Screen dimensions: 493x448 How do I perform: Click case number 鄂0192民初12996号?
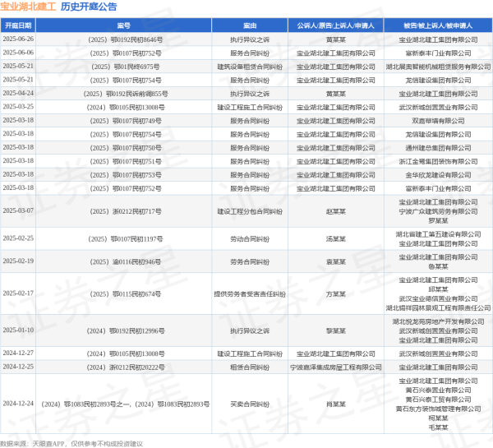pyautogui.click(x=125, y=331)
